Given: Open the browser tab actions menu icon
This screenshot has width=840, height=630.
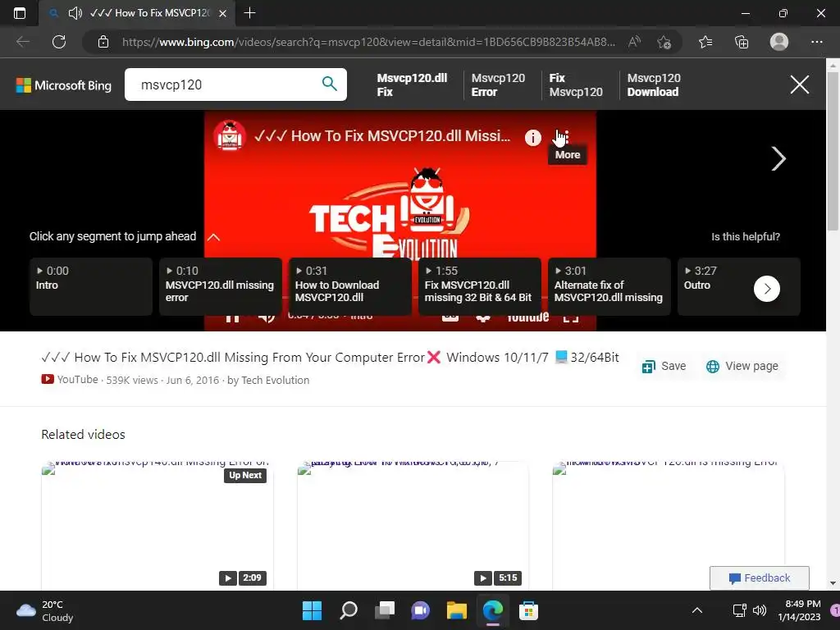Looking at the screenshot, I should [20, 13].
